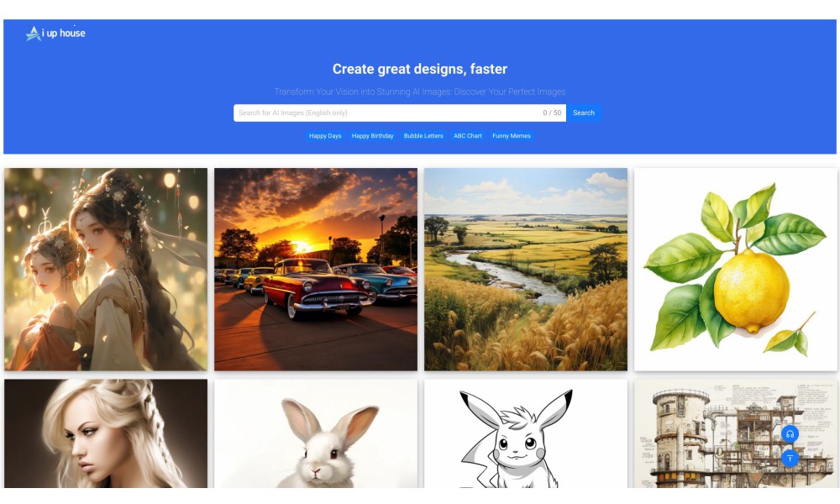This screenshot has width=840, height=504.
Task: Click the AI up house logo
Action: 55,34
